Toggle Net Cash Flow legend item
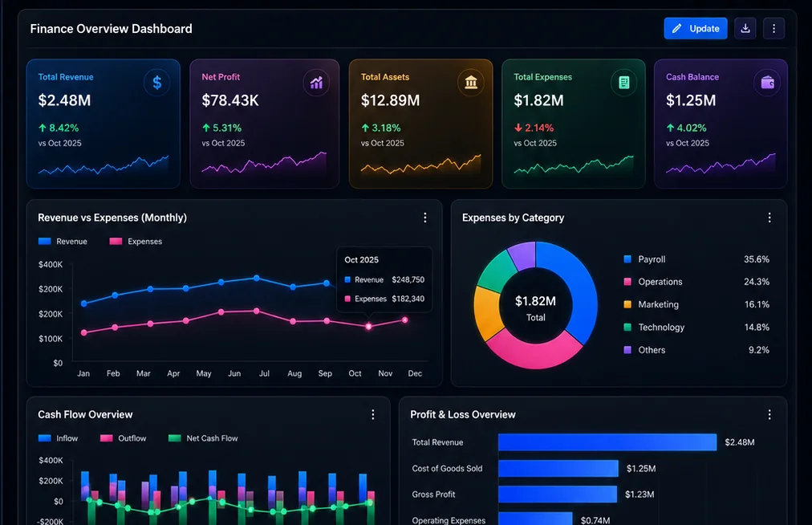The height and width of the screenshot is (525, 812). click(x=204, y=438)
